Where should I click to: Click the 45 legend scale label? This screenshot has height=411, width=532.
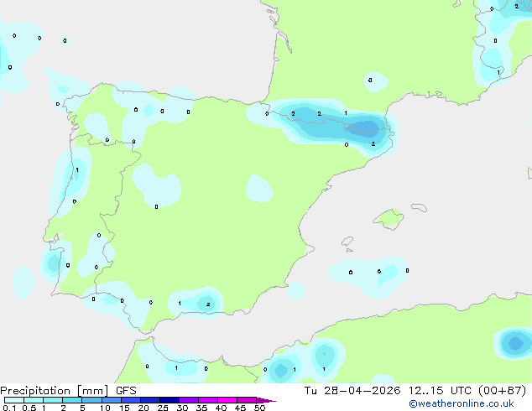tap(240, 408)
